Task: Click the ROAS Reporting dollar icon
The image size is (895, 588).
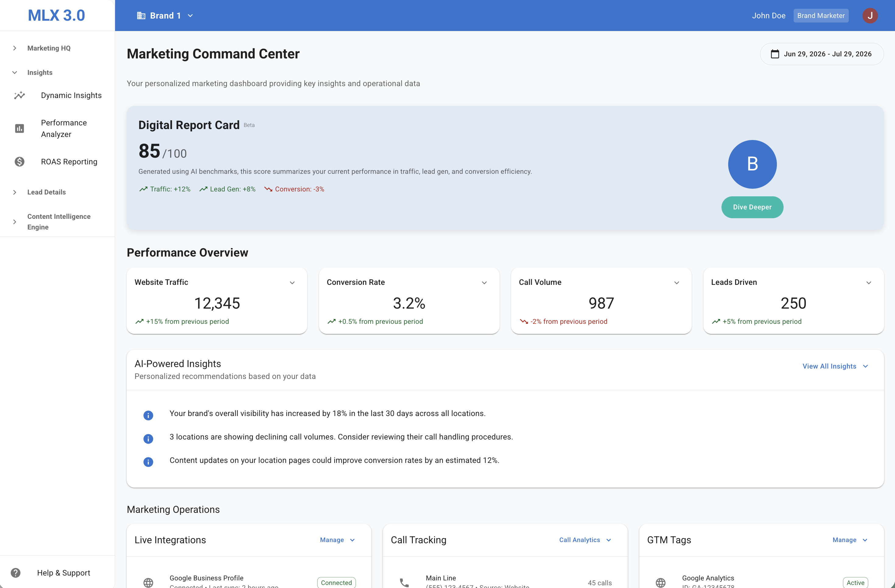Action: [x=19, y=162]
